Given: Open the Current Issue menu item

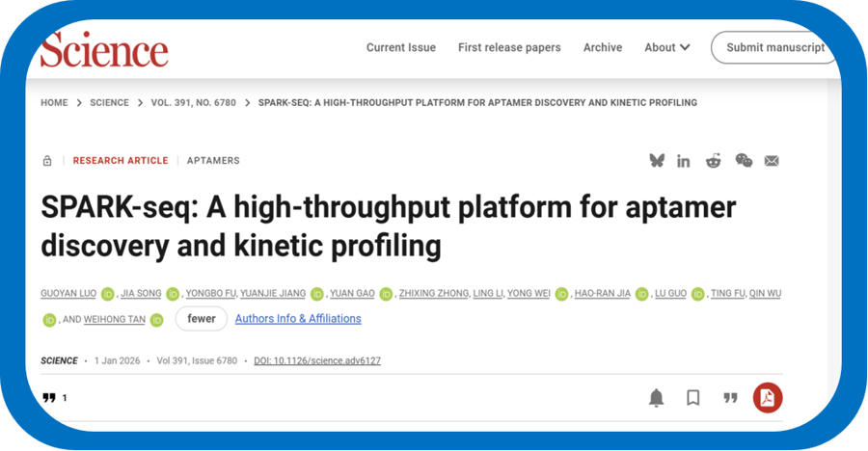Looking at the screenshot, I should [400, 47].
